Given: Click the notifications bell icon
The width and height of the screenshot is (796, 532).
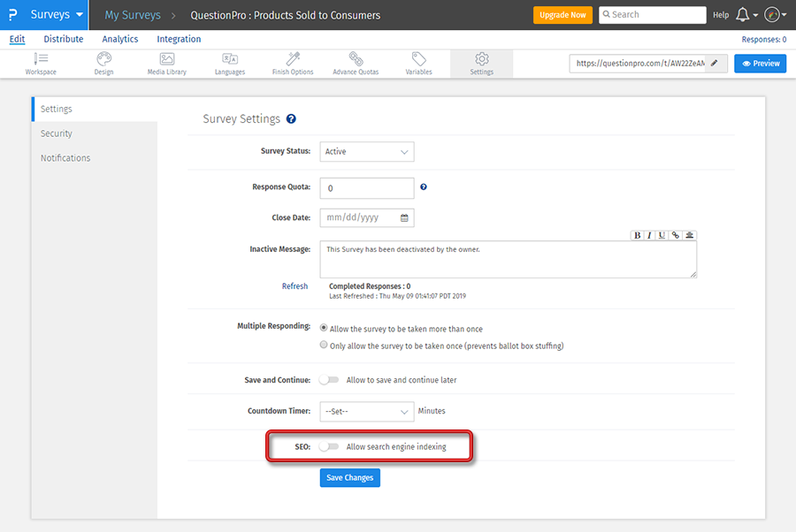Looking at the screenshot, I should click(x=742, y=15).
